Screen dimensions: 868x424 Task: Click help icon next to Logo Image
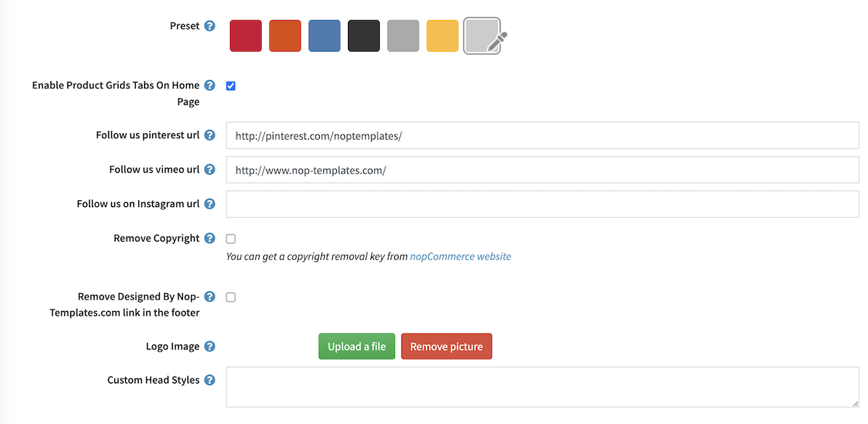[x=210, y=347]
